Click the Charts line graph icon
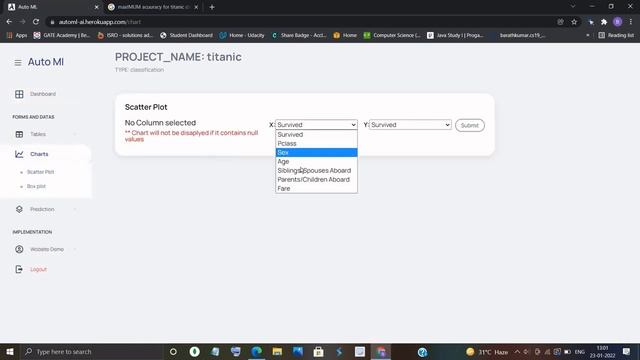Viewport: 640px width, 360px height. (19, 154)
